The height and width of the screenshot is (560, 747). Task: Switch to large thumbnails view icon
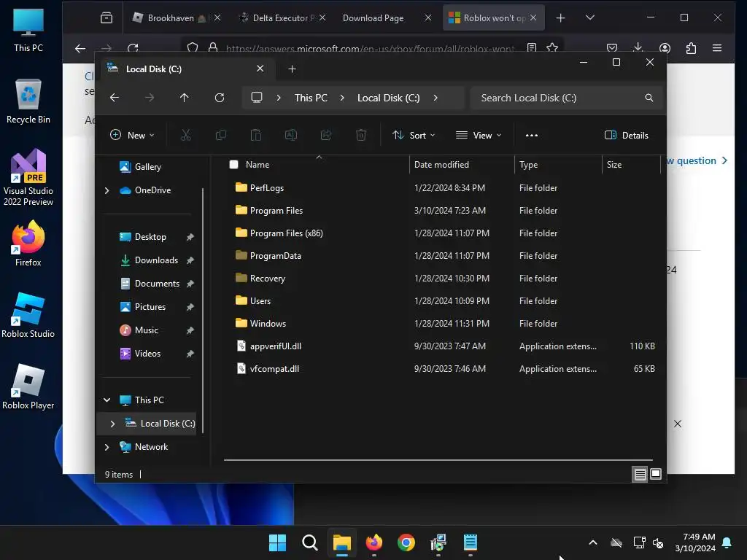click(x=656, y=474)
